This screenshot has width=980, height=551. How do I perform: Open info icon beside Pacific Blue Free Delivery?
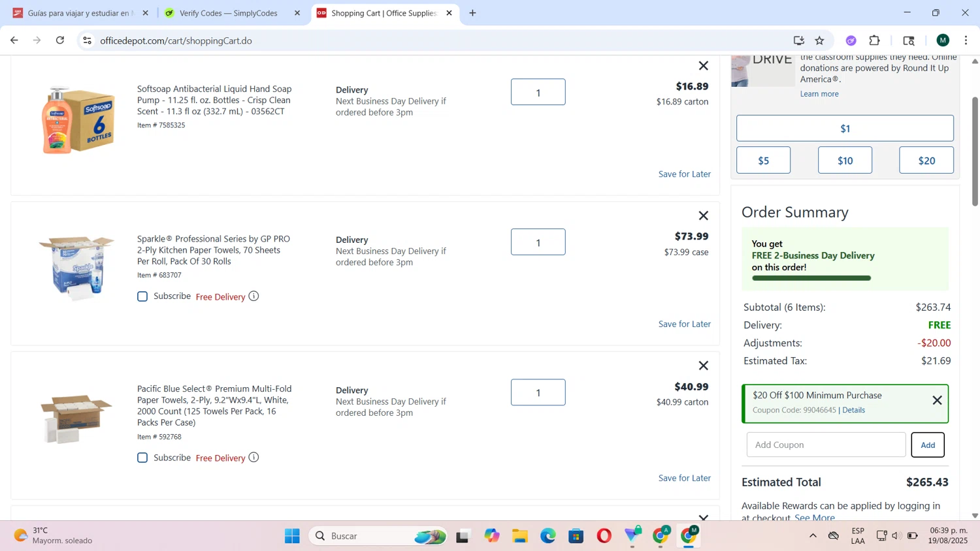[x=253, y=458]
